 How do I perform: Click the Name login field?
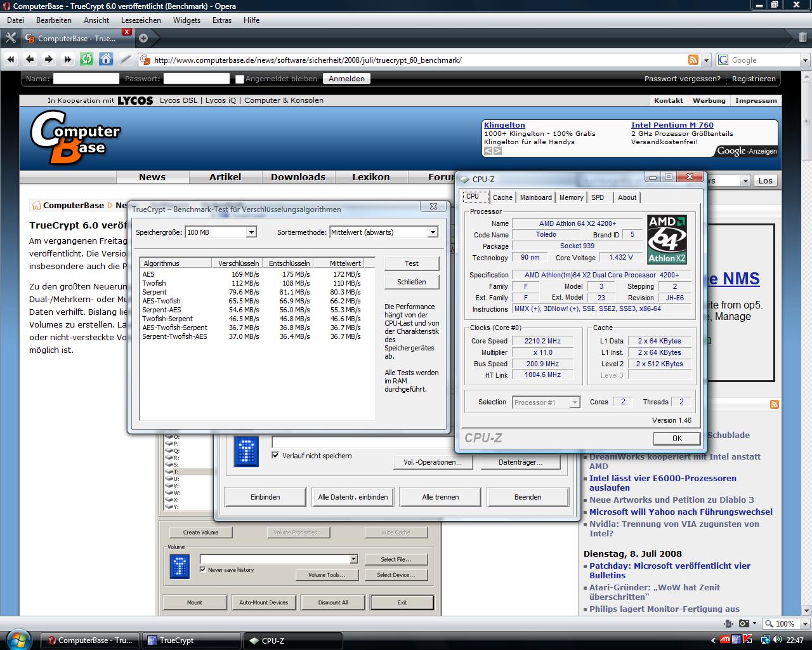click(86, 79)
